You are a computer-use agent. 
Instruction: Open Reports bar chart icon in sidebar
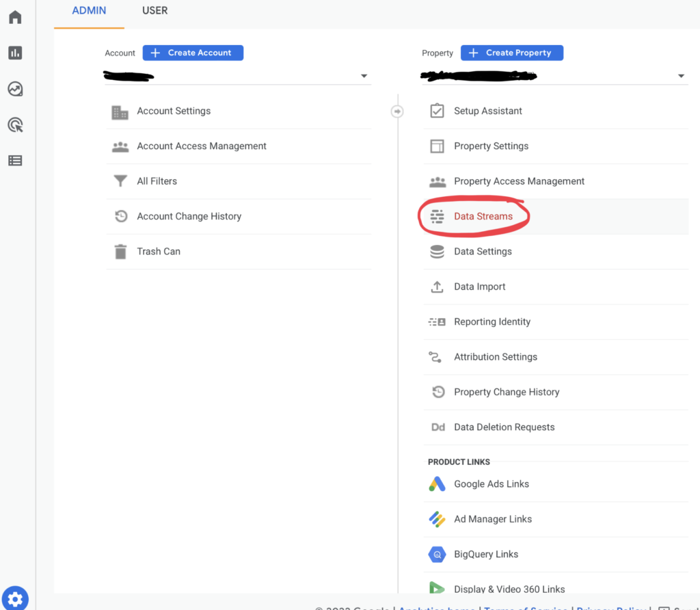tap(15, 53)
